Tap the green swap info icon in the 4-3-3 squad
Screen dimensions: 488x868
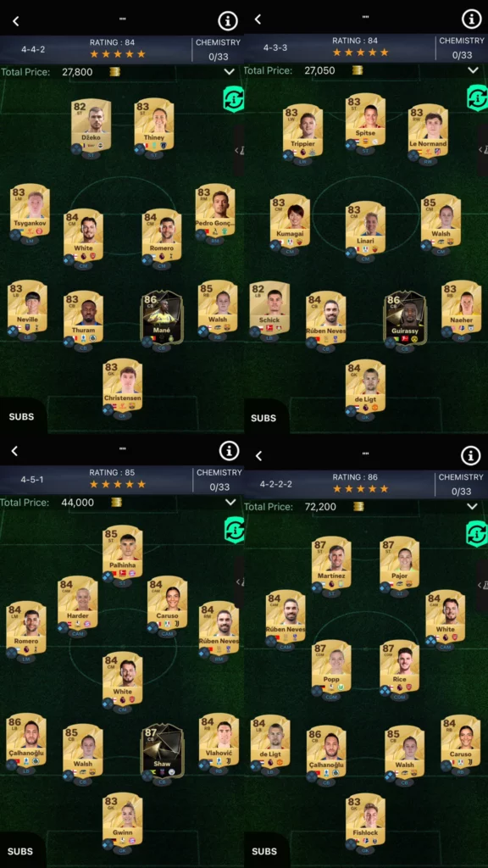477,97
